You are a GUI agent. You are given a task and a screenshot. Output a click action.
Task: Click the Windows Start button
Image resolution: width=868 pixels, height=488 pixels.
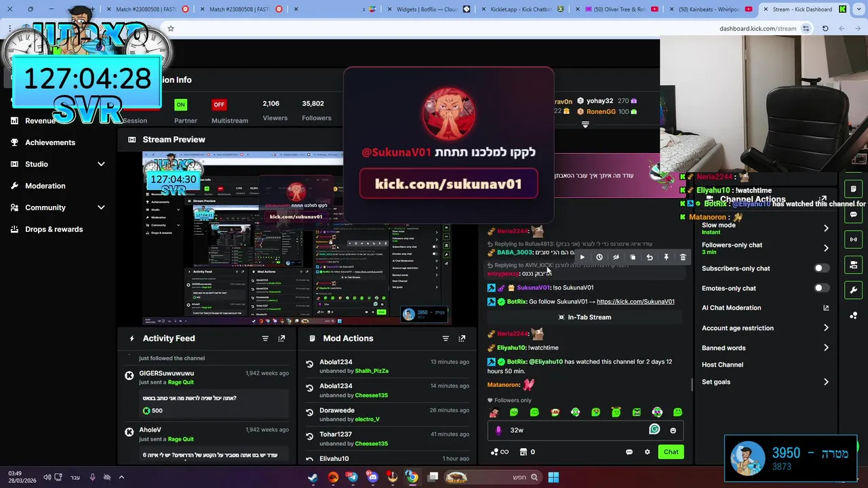553,477
